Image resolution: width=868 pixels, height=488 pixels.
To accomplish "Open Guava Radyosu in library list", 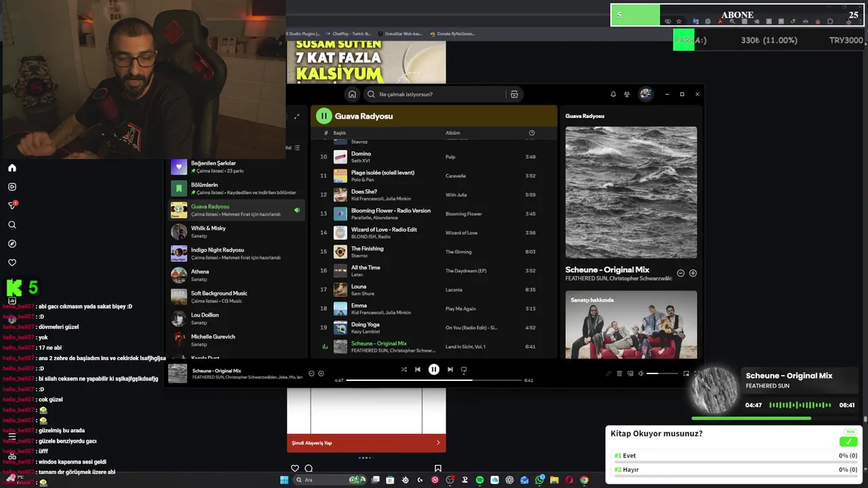I will click(x=236, y=210).
